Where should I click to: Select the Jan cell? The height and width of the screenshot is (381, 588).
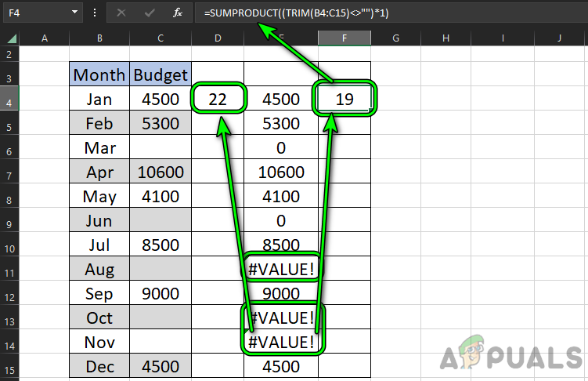coord(99,98)
